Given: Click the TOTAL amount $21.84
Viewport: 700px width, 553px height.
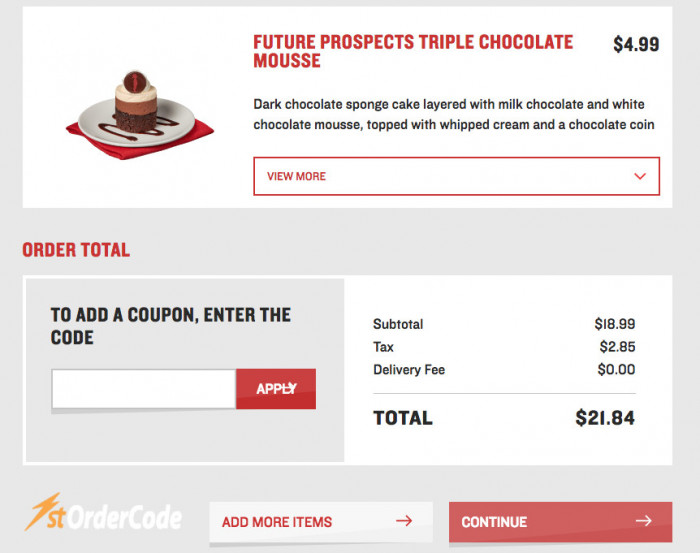Looking at the screenshot, I should pyautogui.click(x=605, y=418).
